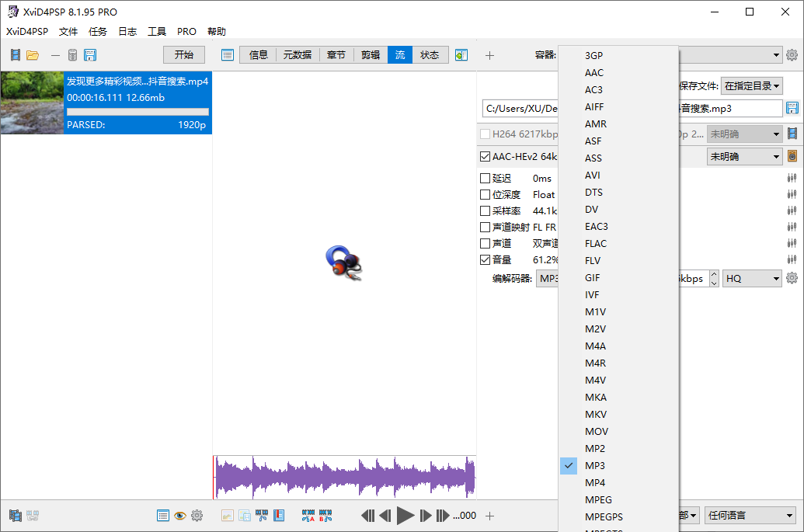Click the floppy disk save icon in top-left toolbar
The image size is (804, 532).
(x=90, y=55)
